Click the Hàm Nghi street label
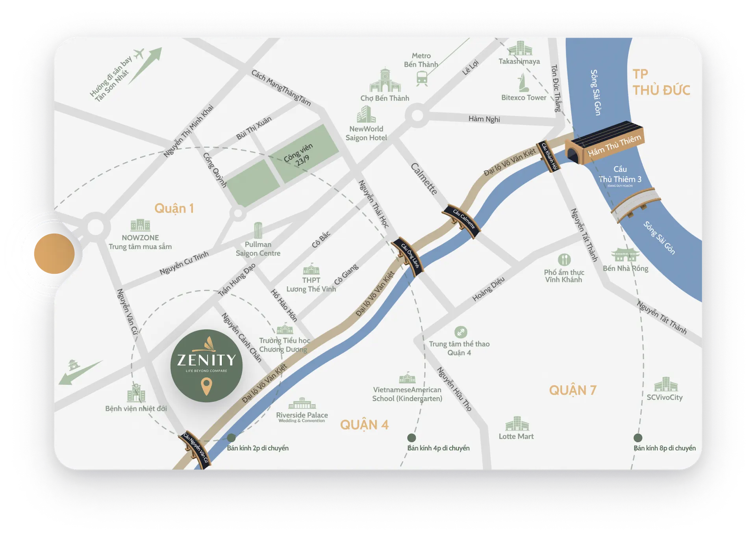Screen dimensions: 756x540 click(x=484, y=119)
